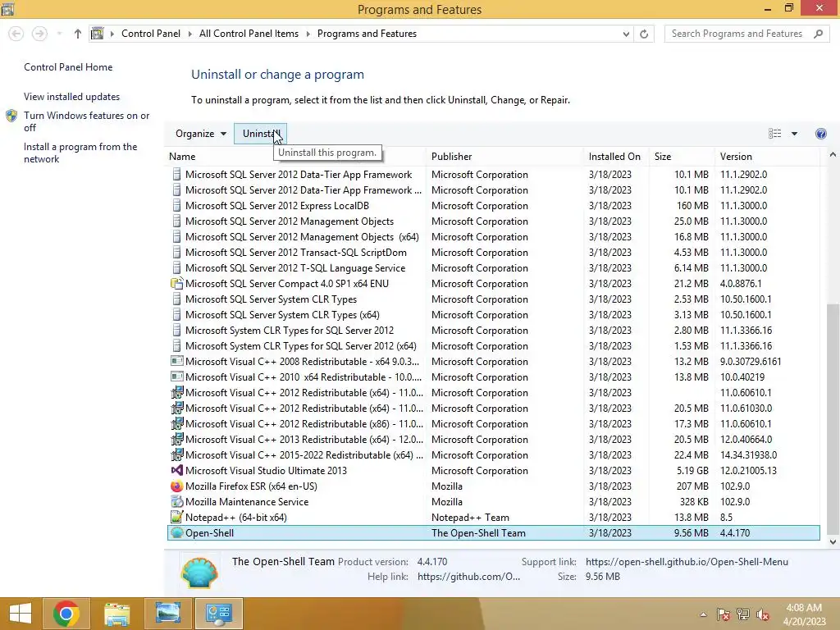
Task: Open Help with the question mark icon
Action: [x=820, y=134]
